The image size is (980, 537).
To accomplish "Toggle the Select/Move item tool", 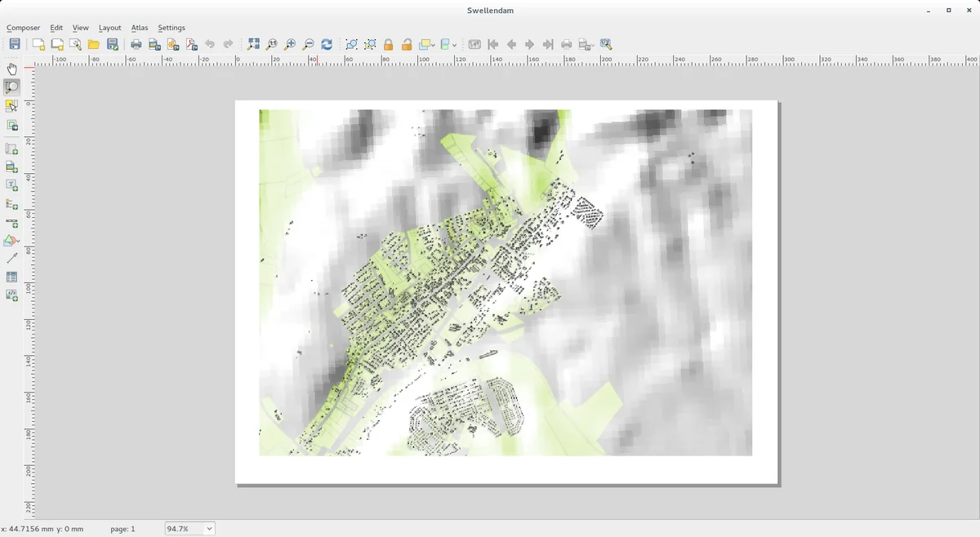I will click(11, 106).
